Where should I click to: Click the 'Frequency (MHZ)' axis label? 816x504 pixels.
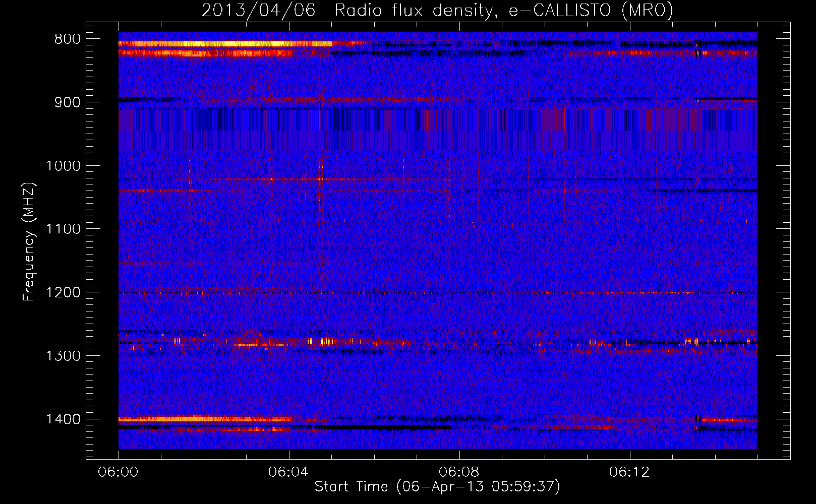pyautogui.click(x=29, y=242)
